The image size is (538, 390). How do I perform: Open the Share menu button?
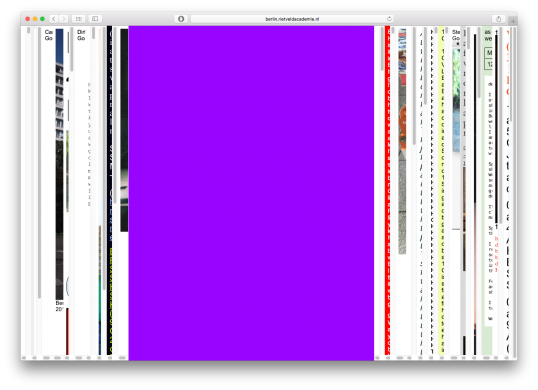point(499,19)
